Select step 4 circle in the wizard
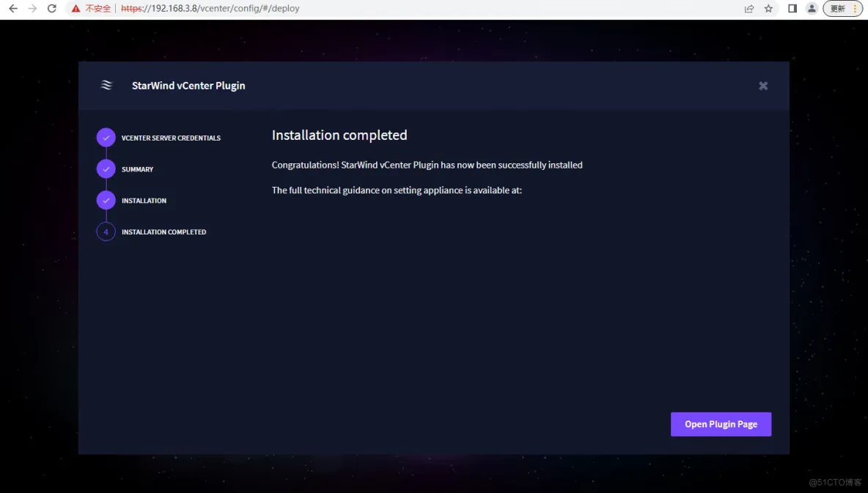 pos(106,231)
